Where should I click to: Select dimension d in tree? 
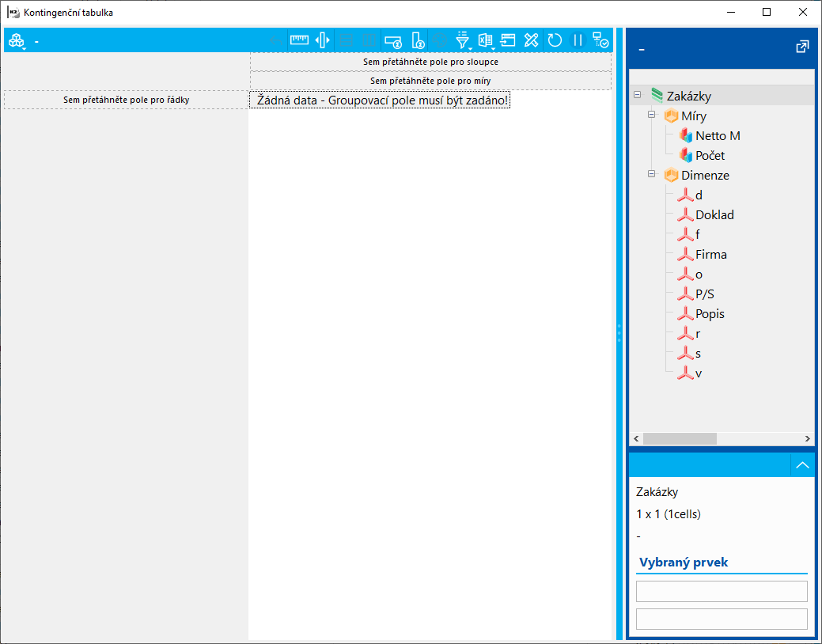coord(699,195)
